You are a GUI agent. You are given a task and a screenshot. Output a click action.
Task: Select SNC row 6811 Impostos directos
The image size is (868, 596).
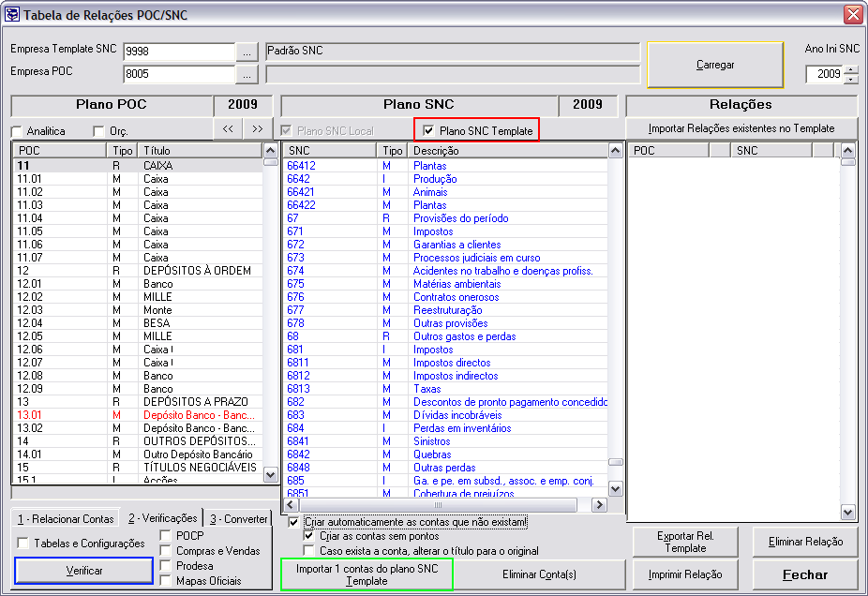tap(445, 363)
